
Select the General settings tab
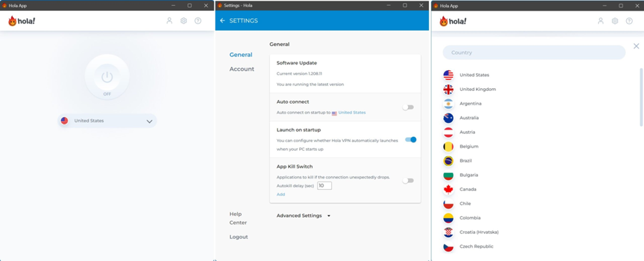pos(241,55)
